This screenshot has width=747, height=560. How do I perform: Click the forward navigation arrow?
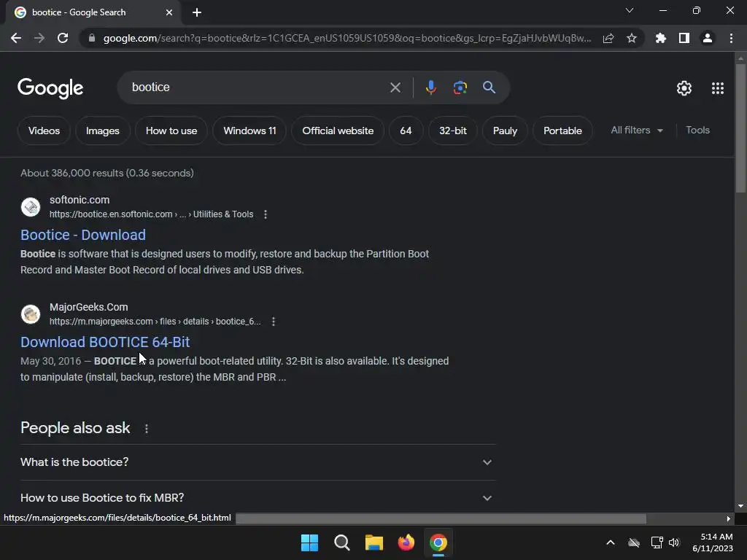[39, 38]
